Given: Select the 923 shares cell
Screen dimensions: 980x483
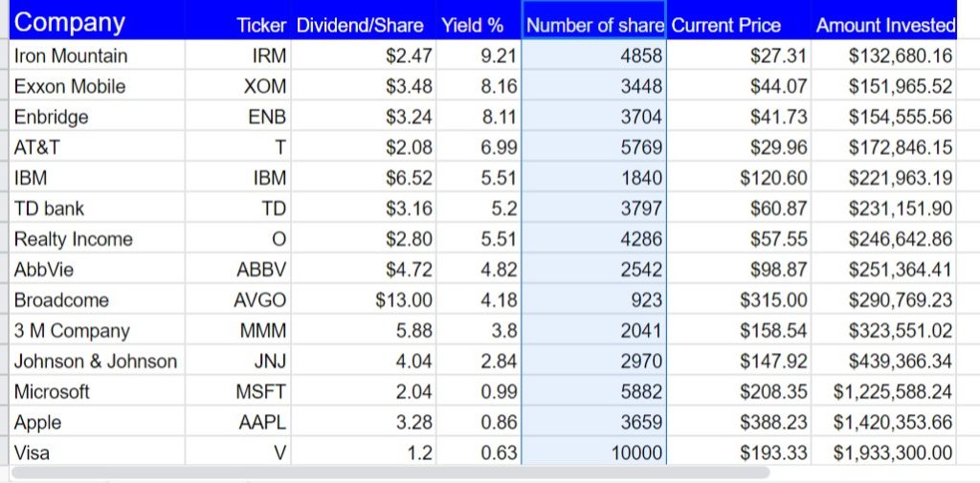Looking at the screenshot, I should (593, 300).
